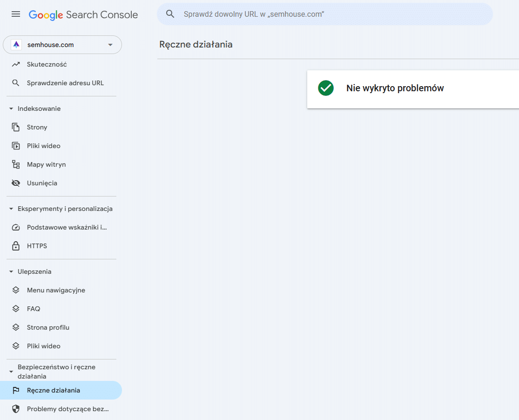This screenshot has height=420, width=519.
Task: Go to the Strony indexing report
Action: pyautogui.click(x=61, y=127)
